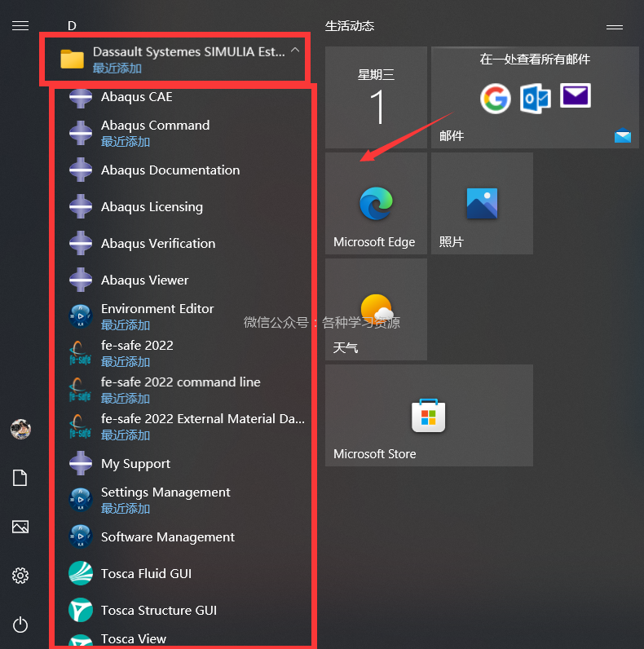Select the Tosca Fluid GUI label

[147, 574]
